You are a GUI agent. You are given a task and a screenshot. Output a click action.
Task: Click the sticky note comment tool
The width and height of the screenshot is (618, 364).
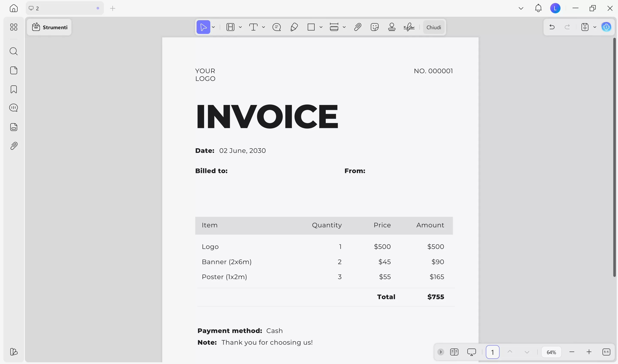(x=277, y=27)
